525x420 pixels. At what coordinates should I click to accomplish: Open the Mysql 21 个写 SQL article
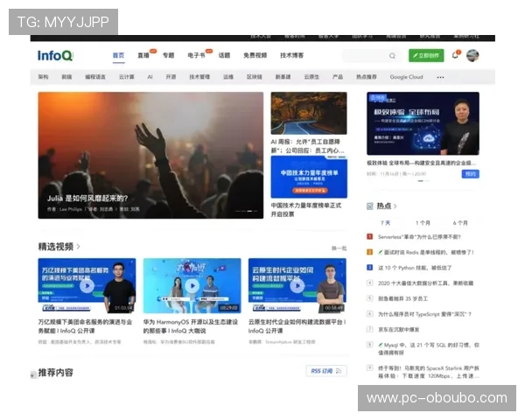[x=429, y=348]
